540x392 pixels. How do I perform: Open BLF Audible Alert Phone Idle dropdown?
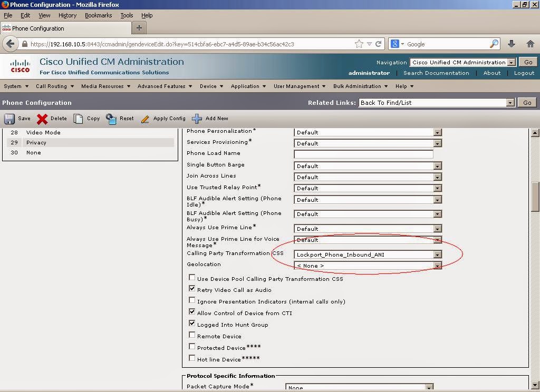368,200
